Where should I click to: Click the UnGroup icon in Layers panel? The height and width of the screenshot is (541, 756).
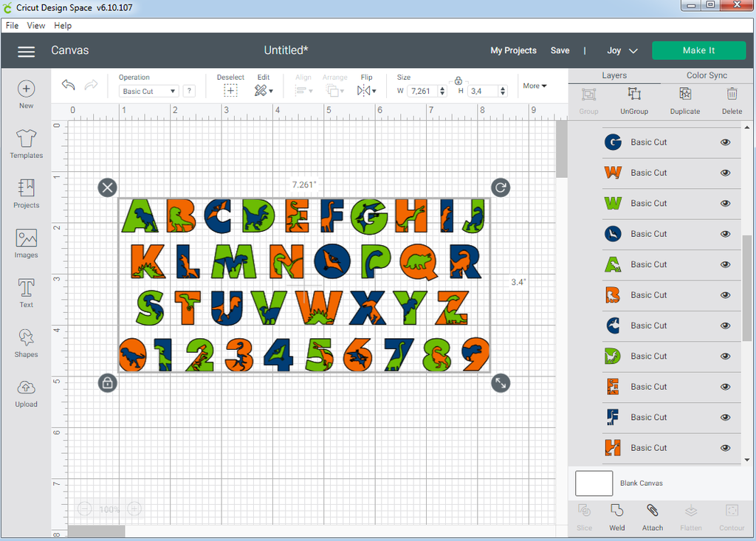coord(633,100)
